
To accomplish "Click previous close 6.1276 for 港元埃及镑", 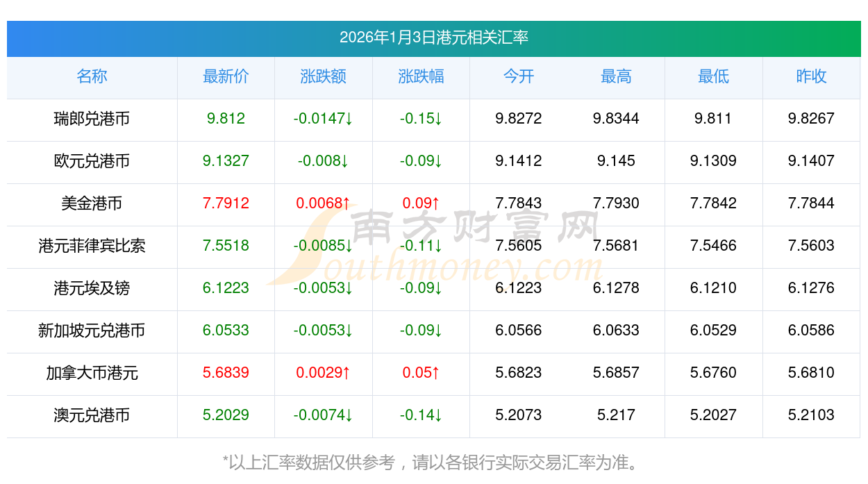I will point(811,288).
